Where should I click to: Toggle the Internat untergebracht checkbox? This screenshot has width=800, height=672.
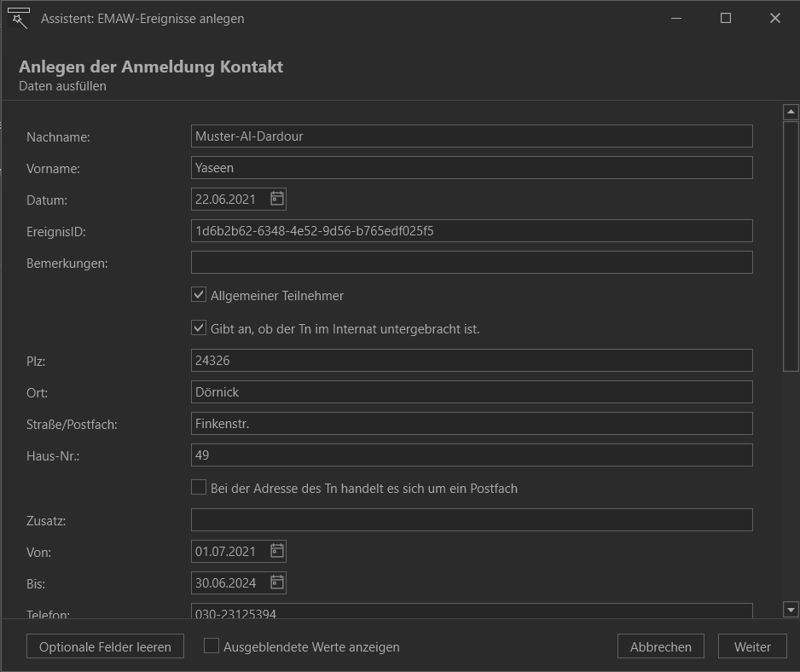pos(199,327)
